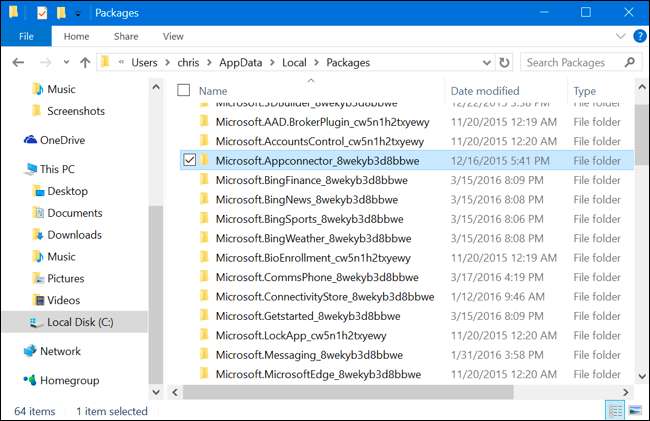Go back with the Back arrow
Viewport: 650px width, 421px height.
click(x=18, y=63)
